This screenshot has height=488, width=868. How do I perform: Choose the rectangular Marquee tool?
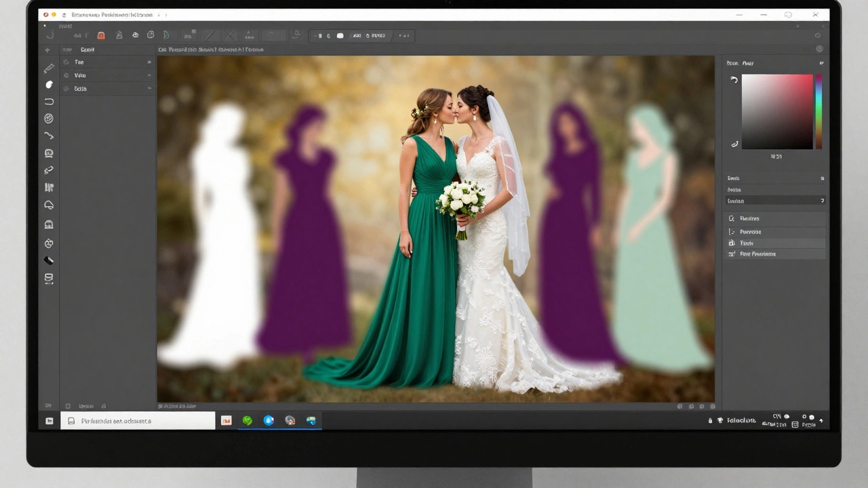click(49, 102)
